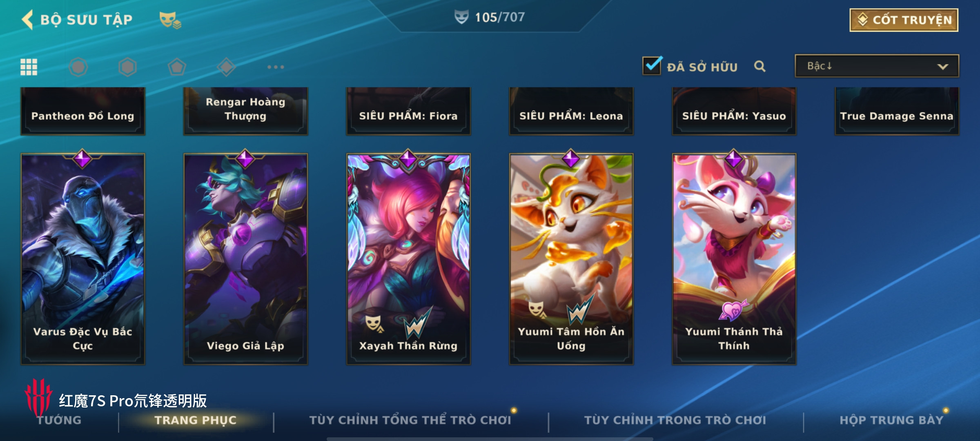Select the diamond tier filter icon
The width and height of the screenshot is (980, 441).
click(x=226, y=67)
